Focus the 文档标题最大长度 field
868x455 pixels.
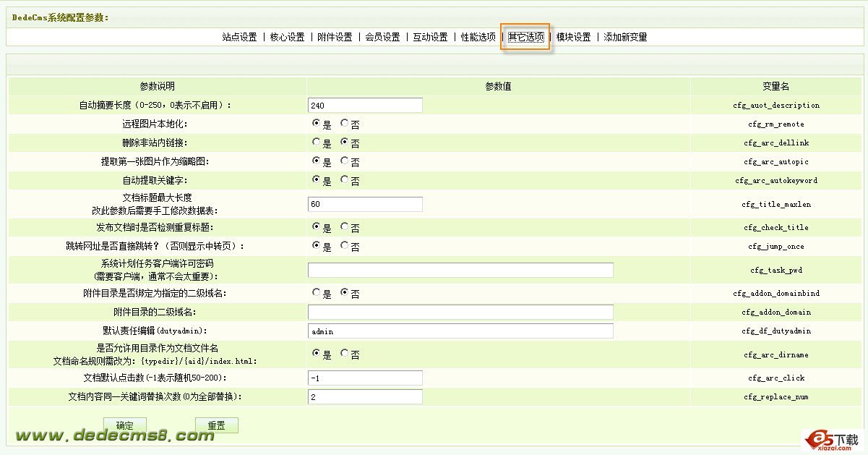point(364,205)
